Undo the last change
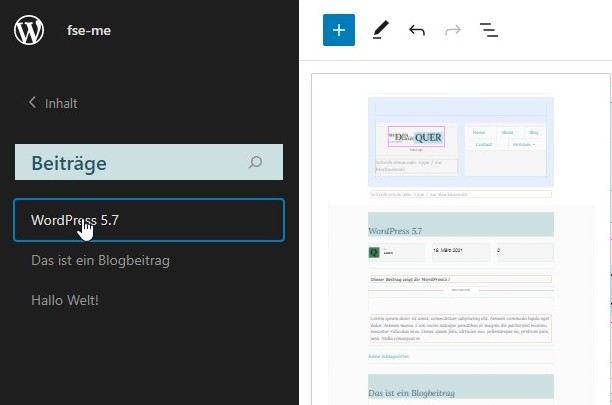 pyautogui.click(x=417, y=30)
